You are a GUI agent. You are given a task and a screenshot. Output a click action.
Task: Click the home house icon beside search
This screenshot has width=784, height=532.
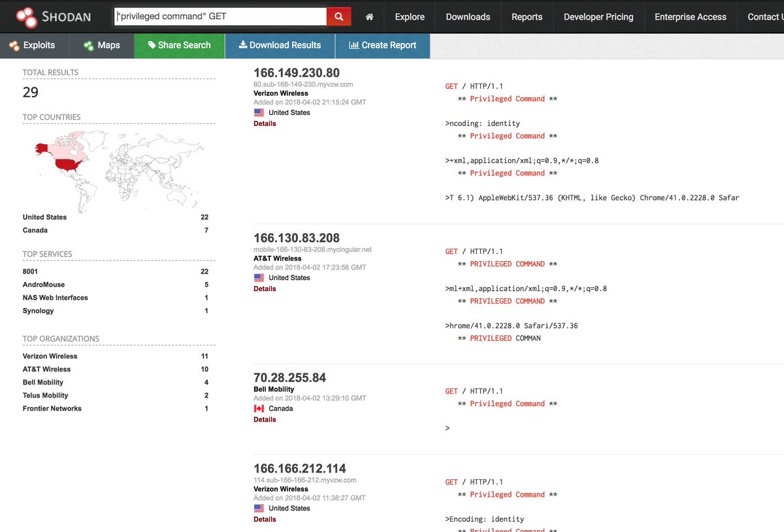369,17
